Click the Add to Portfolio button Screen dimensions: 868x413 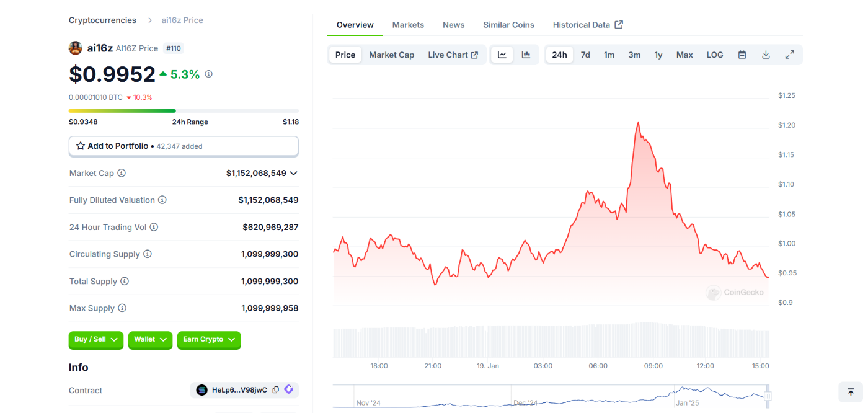click(x=184, y=146)
